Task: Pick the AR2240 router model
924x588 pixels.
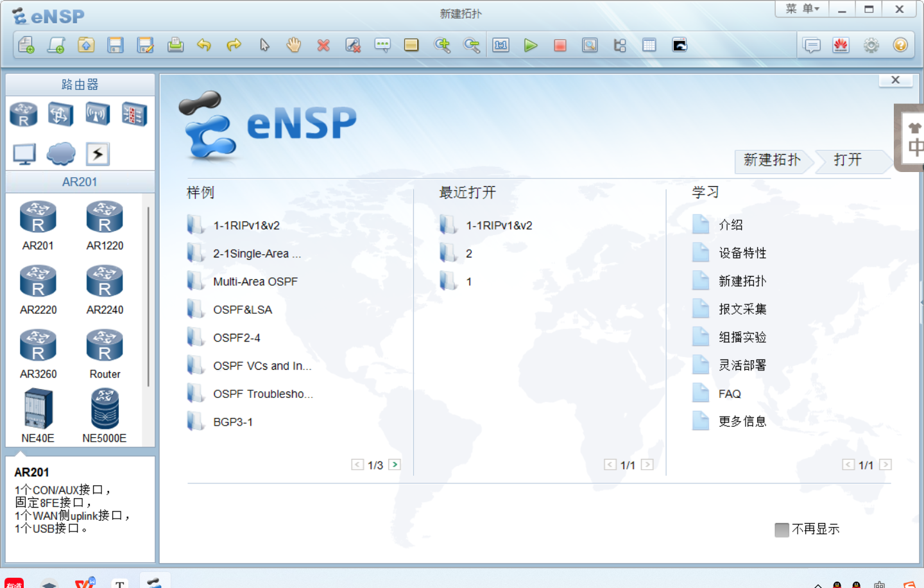Action: point(105,290)
